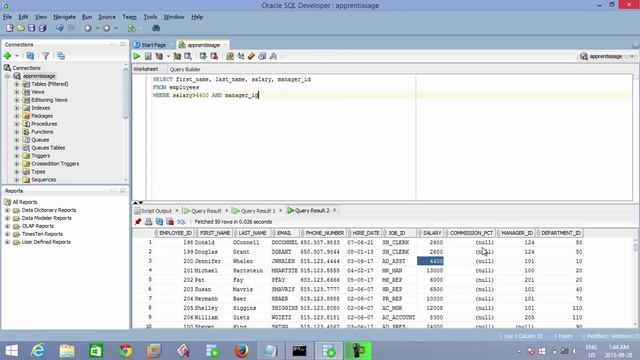Sort by the SALARY column header
Image resolution: width=640 pixels, height=360 pixels.
pyautogui.click(x=431, y=233)
